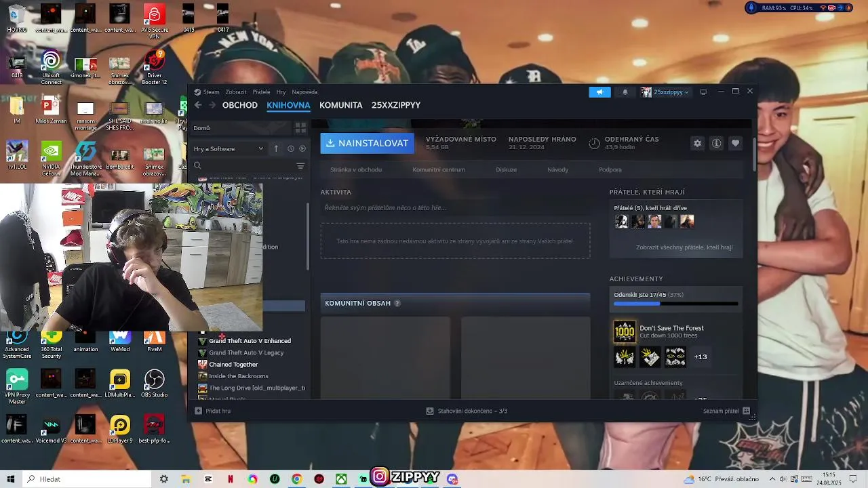This screenshot has width=868, height=488.
Task: Click the Hledat taskbar search box
Action: click(x=87, y=479)
